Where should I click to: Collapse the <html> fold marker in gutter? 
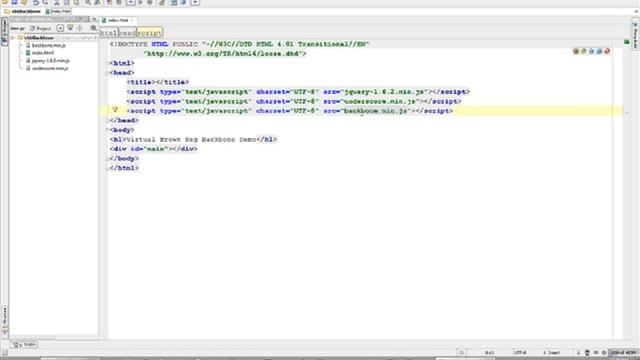[108, 63]
